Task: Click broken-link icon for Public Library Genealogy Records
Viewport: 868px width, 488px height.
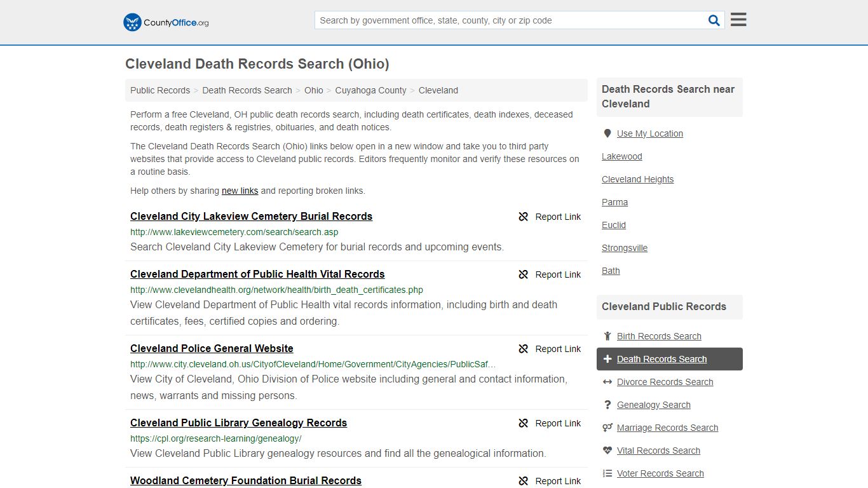Action: pos(524,423)
